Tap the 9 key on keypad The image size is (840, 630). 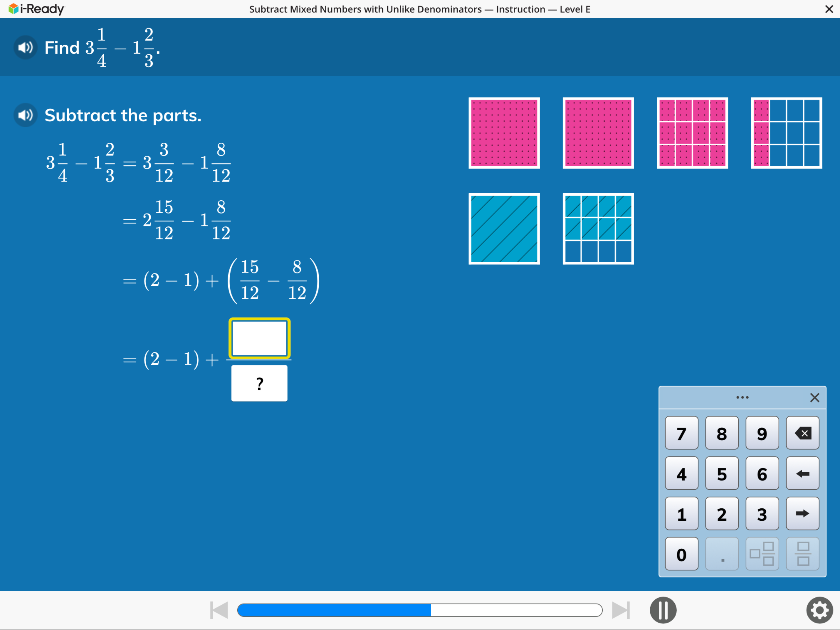click(762, 433)
